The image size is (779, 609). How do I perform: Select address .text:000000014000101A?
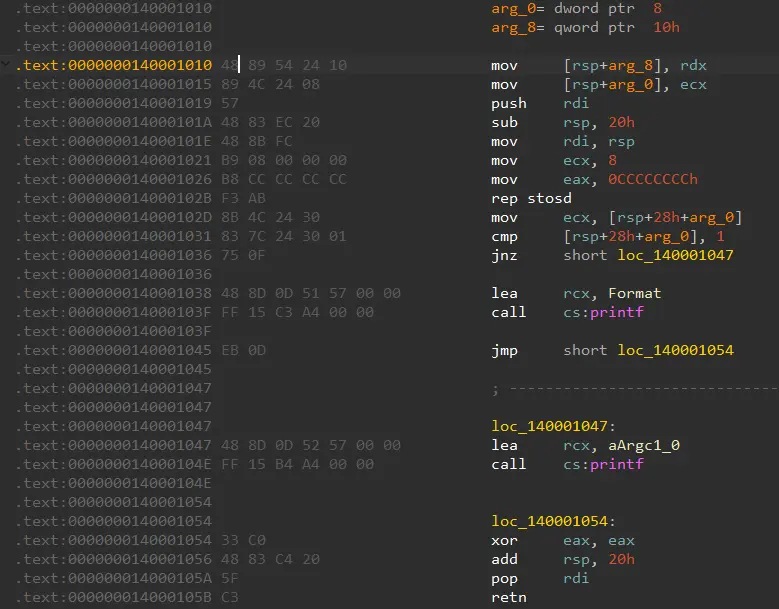pyautogui.click(x=114, y=122)
